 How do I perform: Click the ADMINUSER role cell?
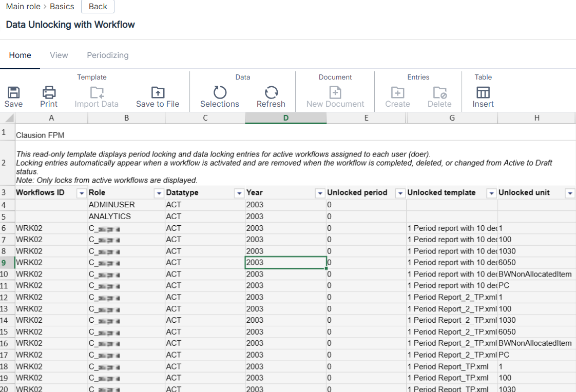coord(127,205)
